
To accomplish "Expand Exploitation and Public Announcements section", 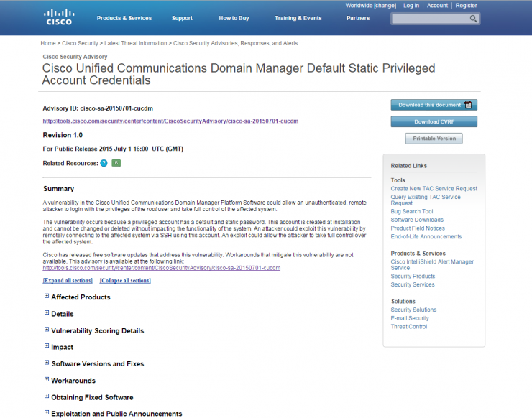I will (47, 412).
